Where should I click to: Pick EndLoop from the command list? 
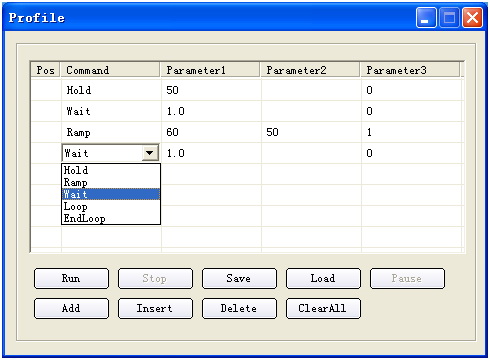(x=111, y=218)
